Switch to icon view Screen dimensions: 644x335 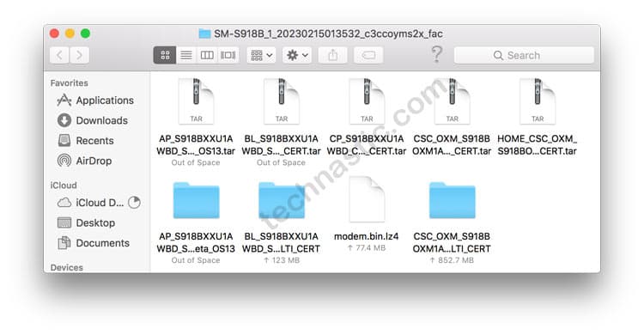tap(165, 55)
